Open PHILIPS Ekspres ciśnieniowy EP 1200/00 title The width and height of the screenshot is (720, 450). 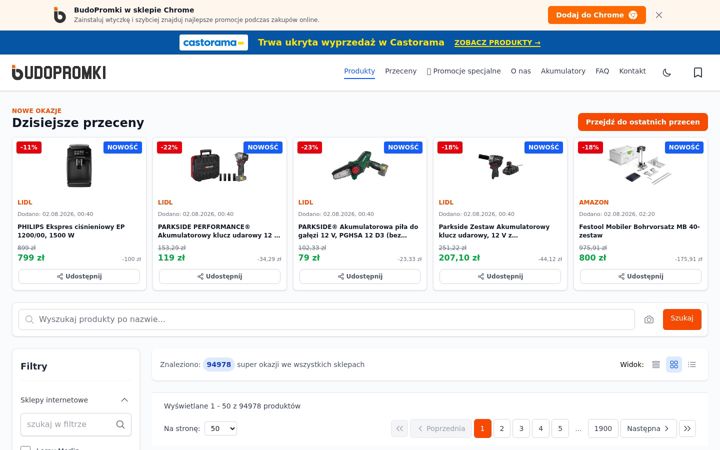[x=71, y=231]
